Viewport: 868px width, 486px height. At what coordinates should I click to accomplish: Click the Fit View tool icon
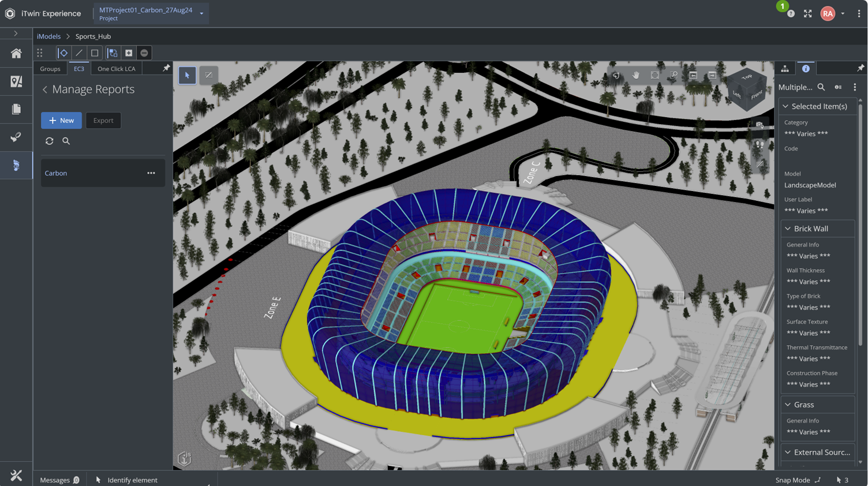coord(655,75)
